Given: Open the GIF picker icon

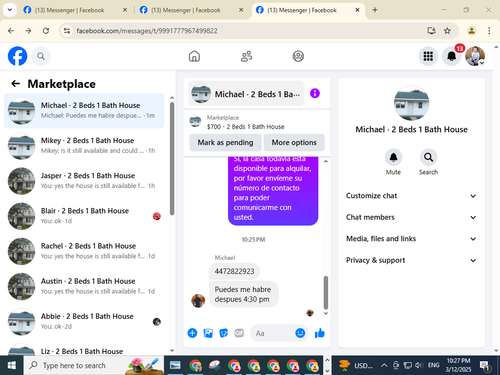Looking at the screenshot, I should (x=239, y=333).
